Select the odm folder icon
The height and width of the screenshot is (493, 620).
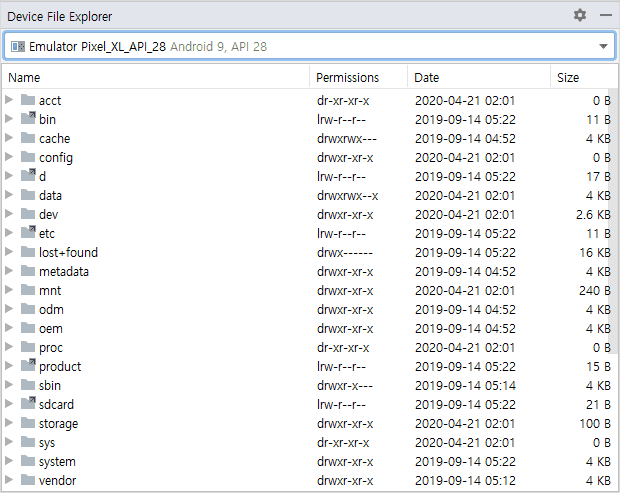(x=28, y=308)
